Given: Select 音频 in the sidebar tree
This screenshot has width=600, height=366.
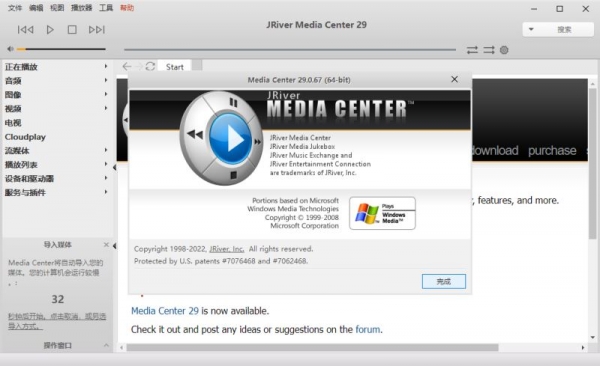Looking at the screenshot, I should click(x=13, y=81).
